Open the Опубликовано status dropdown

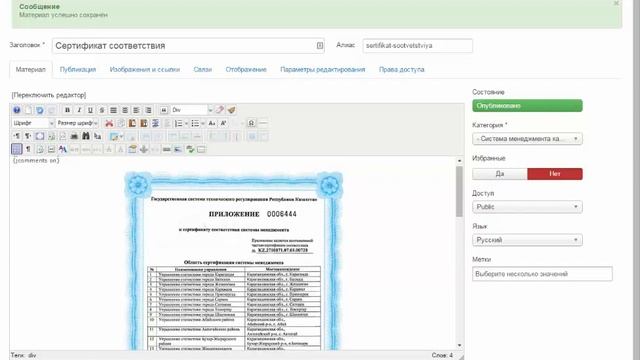[527, 106]
